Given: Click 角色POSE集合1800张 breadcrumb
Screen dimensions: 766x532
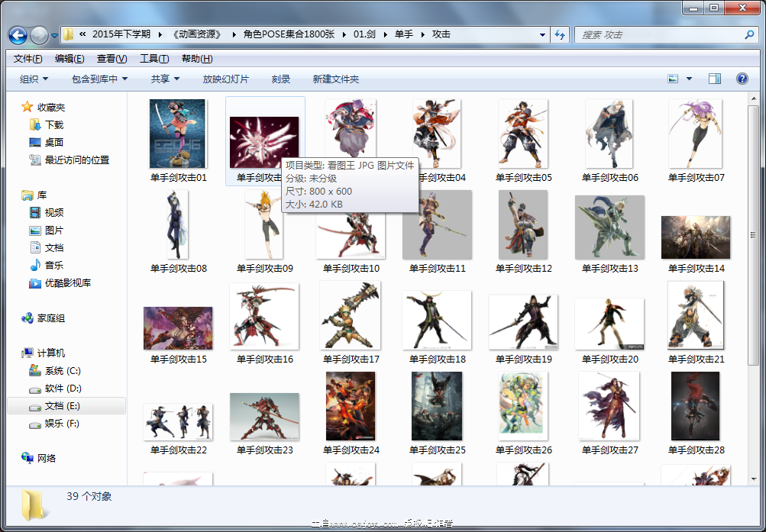Looking at the screenshot, I should (x=289, y=34).
